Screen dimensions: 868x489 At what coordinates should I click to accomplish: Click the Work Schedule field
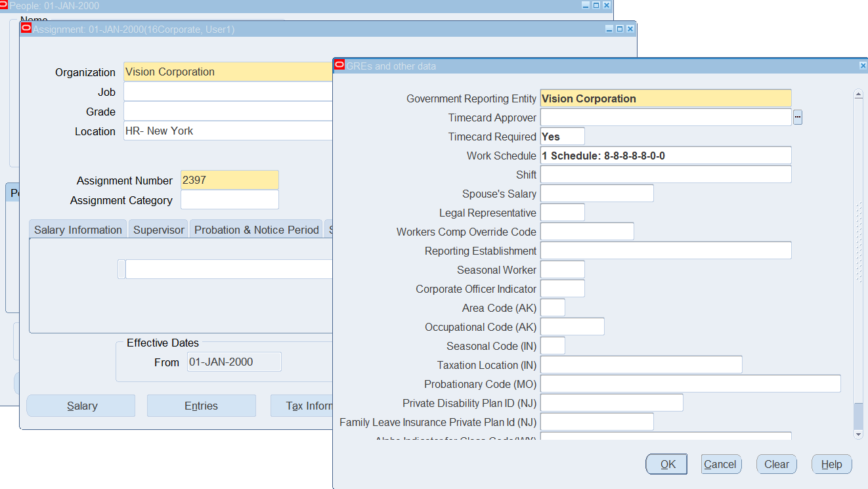tap(665, 156)
